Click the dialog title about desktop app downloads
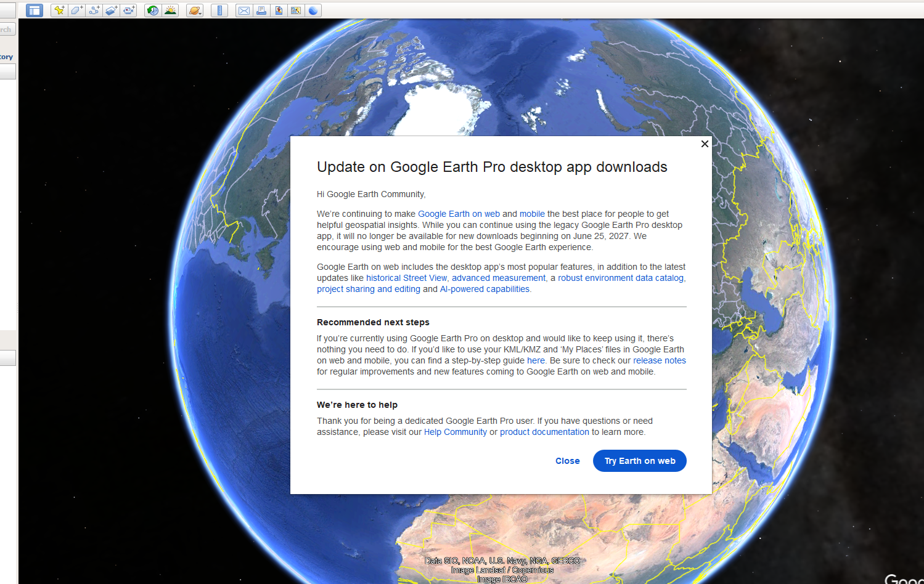Screen dimensions: 924x584 pos(492,167)
